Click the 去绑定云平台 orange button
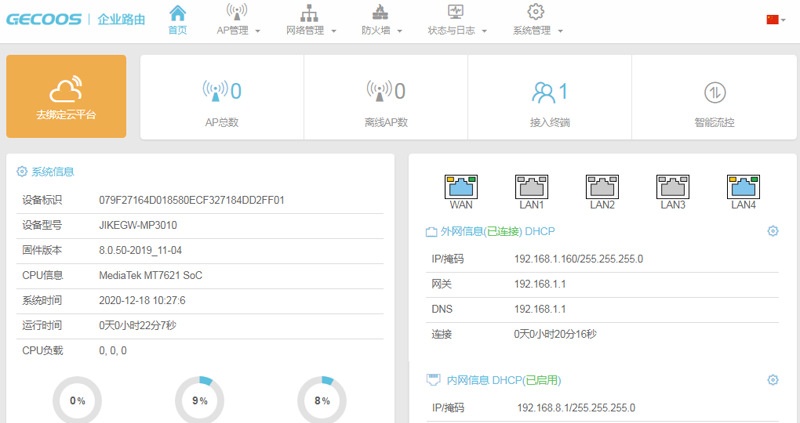This screenshot has height=423, width=800. (66, 96)
